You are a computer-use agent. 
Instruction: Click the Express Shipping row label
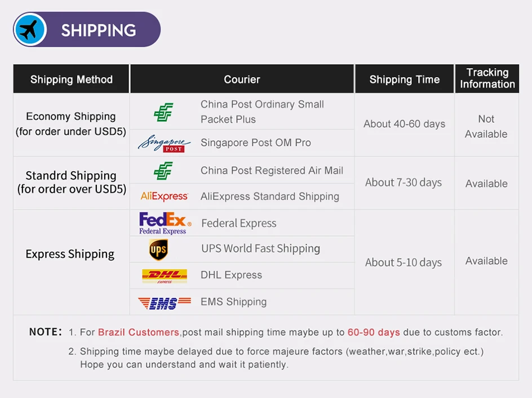tap(70, 254)
